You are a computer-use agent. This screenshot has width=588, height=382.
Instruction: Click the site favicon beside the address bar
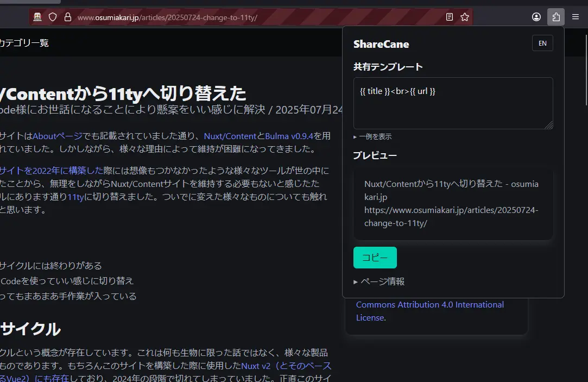point(37,17)
